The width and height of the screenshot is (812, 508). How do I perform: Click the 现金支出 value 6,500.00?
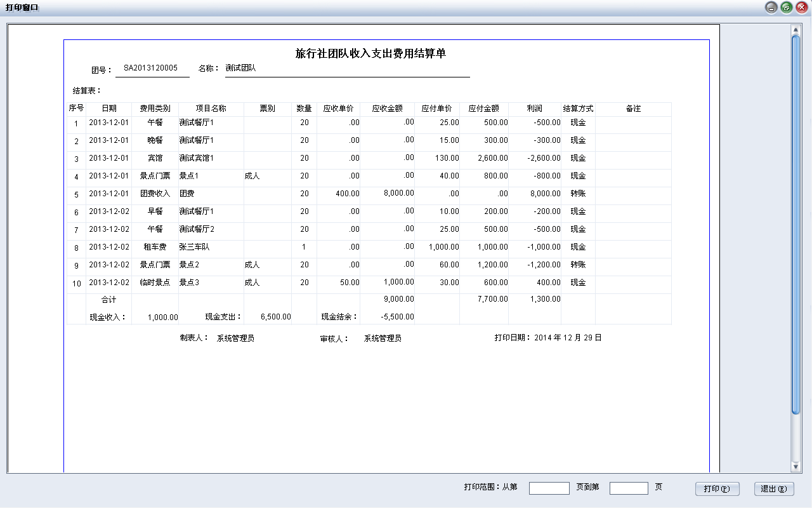click(276, 317)
